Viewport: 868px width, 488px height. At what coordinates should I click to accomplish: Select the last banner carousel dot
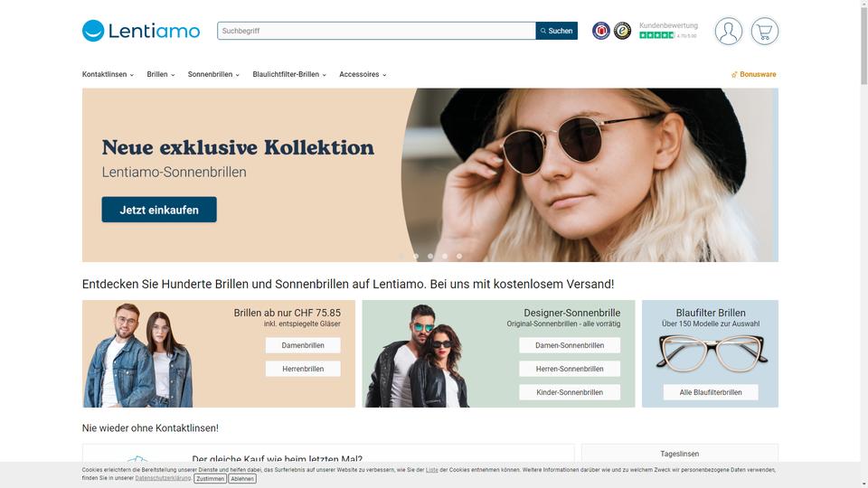tap(459, 256)
